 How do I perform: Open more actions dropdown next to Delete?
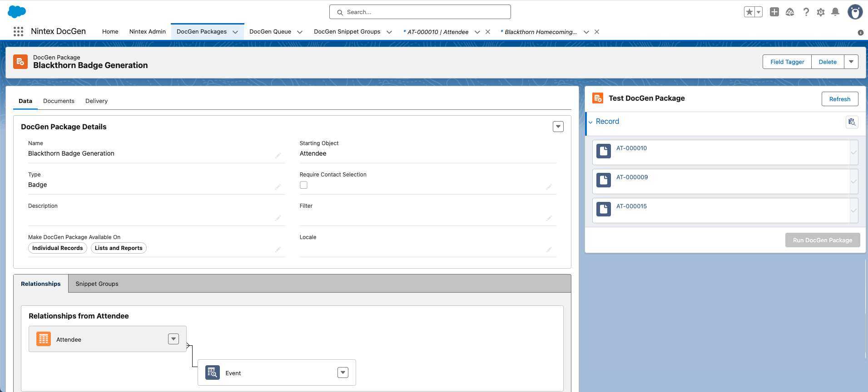point(851,62)
